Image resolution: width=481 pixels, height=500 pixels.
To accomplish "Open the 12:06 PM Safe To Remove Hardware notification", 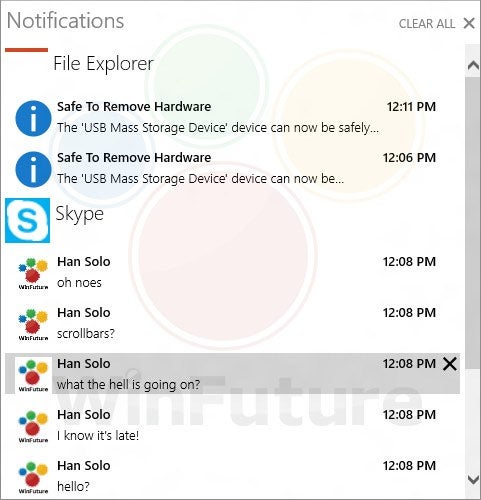I will (232, 169).
